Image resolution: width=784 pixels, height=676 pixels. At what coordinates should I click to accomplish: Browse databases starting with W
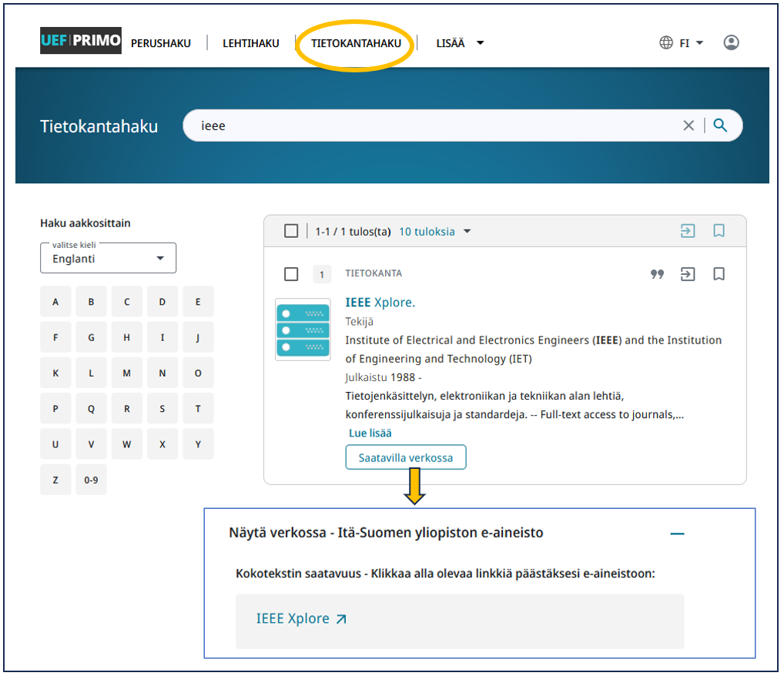[x=126, y=444]
